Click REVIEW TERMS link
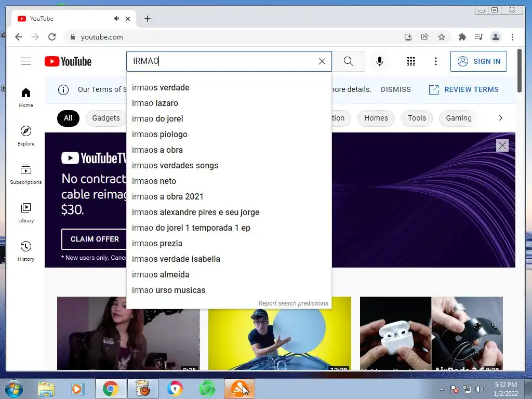532x399 pixels. click(464, 89)
